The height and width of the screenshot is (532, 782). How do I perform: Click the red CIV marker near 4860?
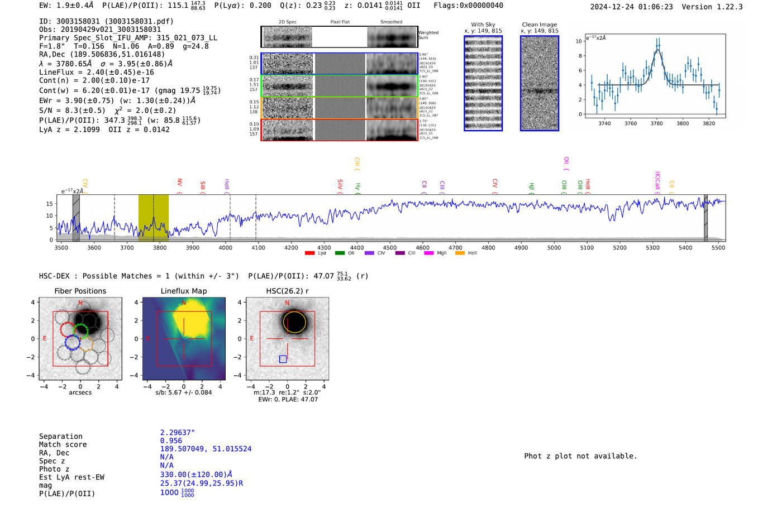tap(495, 186)
